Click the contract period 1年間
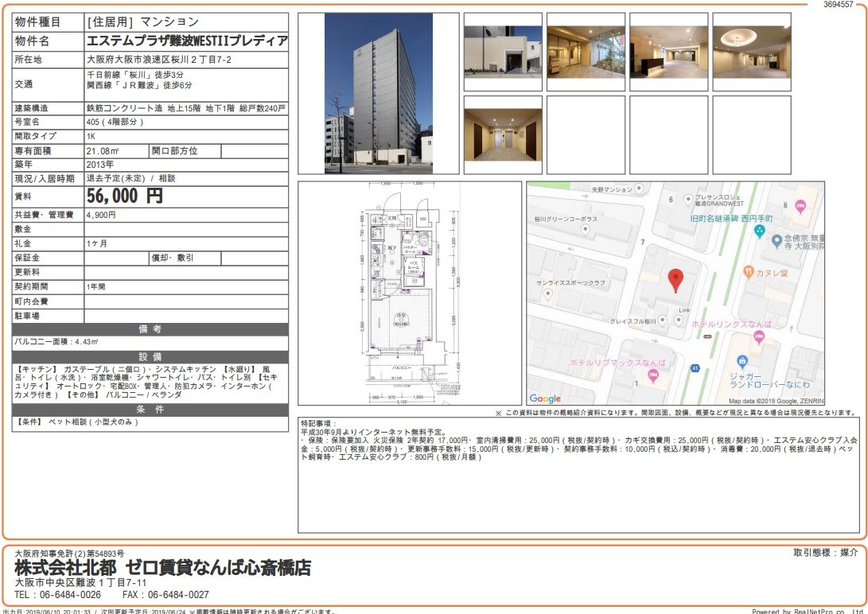Screen dimensions: 868x614 pos(95,286)
